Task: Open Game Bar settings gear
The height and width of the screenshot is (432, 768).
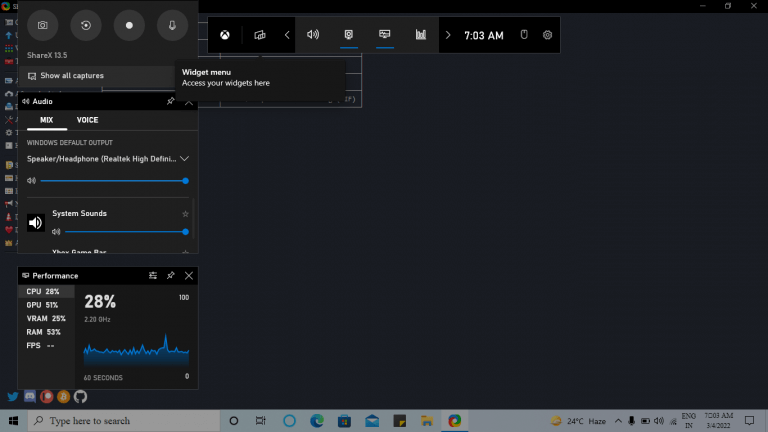Action: click(548, 35)
